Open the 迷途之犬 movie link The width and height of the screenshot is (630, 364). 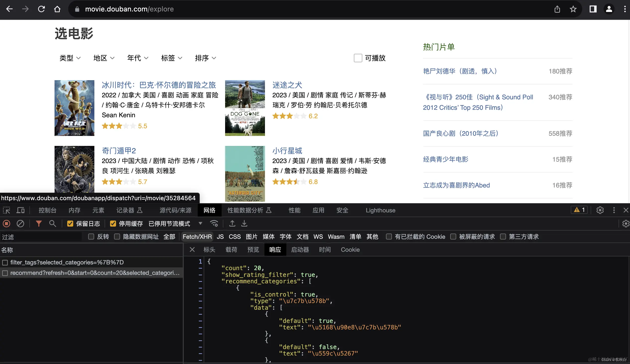(x=287, y=85)
